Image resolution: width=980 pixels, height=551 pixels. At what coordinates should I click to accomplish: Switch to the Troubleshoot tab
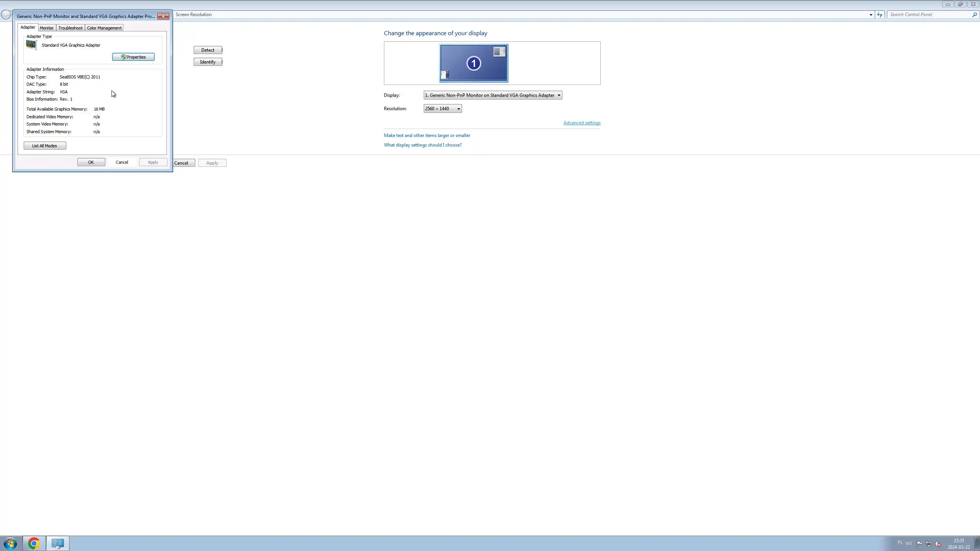(70, 28)
